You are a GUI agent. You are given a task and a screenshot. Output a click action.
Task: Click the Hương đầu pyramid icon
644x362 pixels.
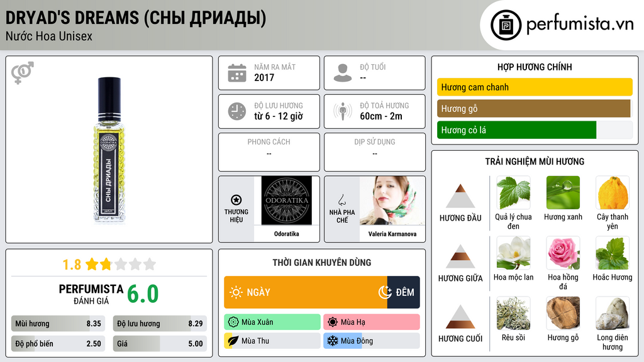(460, 196)
